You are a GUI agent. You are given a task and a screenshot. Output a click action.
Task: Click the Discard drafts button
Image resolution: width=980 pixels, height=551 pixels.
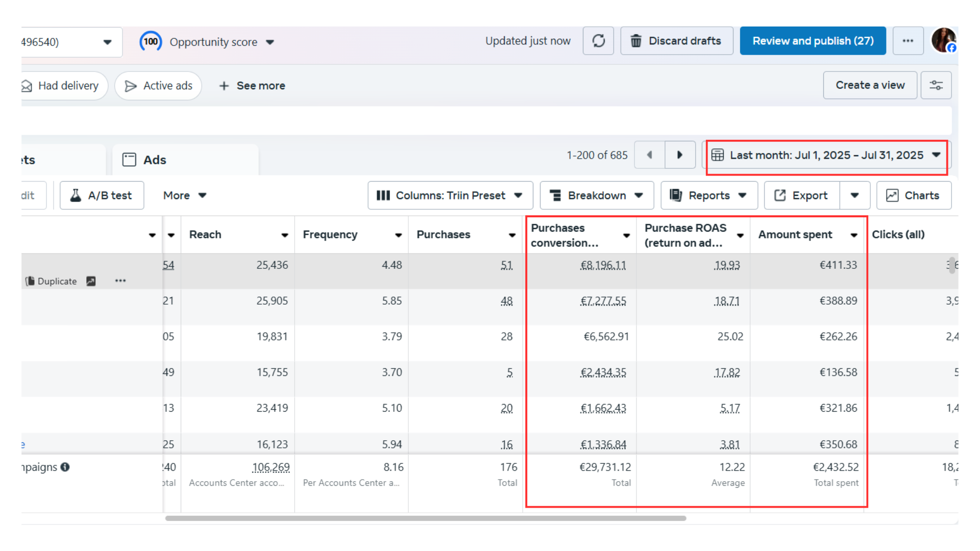click(x=676, y=41)
